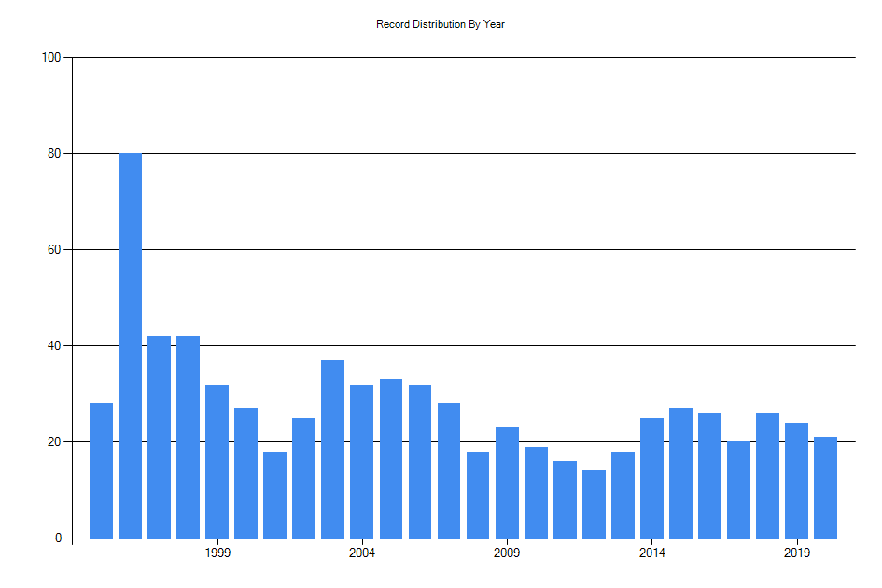Select the 2001 bar with value 18

click(x=275, y=496)
